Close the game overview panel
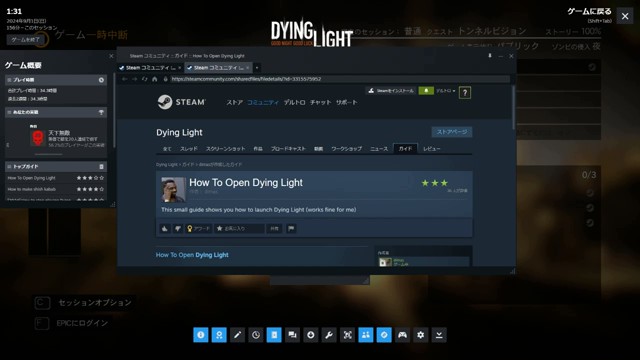The image size is (640, 360). coord(111,56)
